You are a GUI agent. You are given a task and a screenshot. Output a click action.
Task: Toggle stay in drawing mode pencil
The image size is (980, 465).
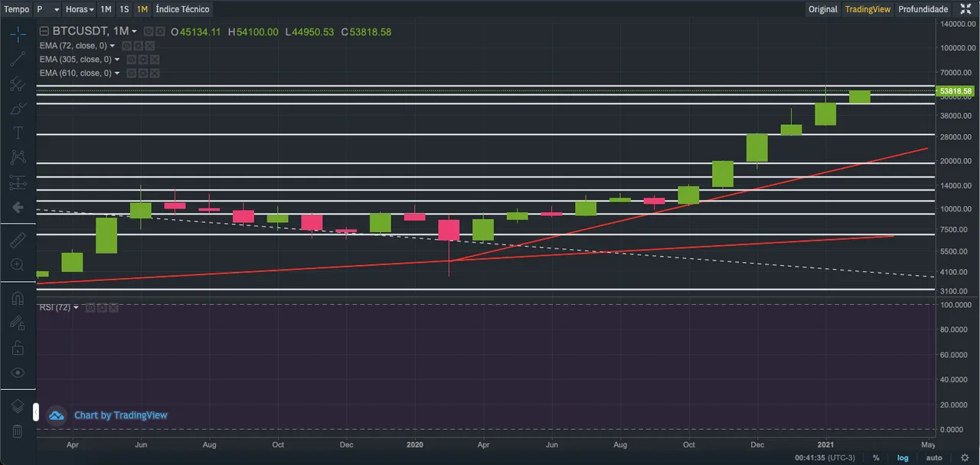tap(18, 323)
